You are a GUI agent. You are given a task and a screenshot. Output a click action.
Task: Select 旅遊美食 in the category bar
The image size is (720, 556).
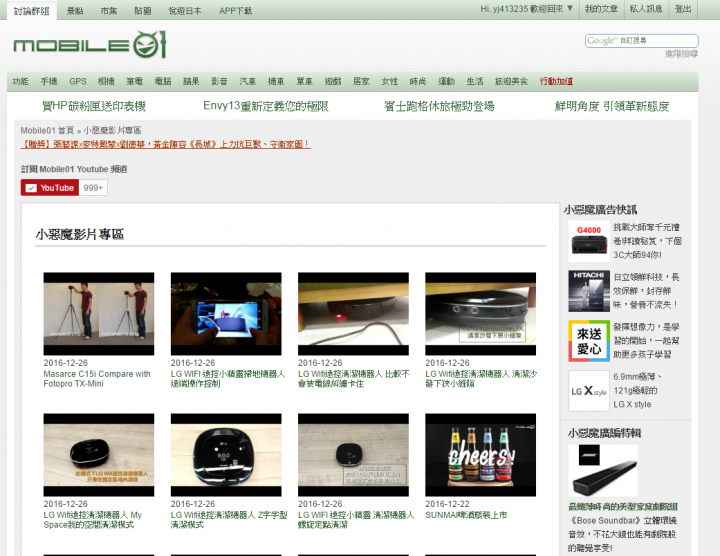click(511, 81)
